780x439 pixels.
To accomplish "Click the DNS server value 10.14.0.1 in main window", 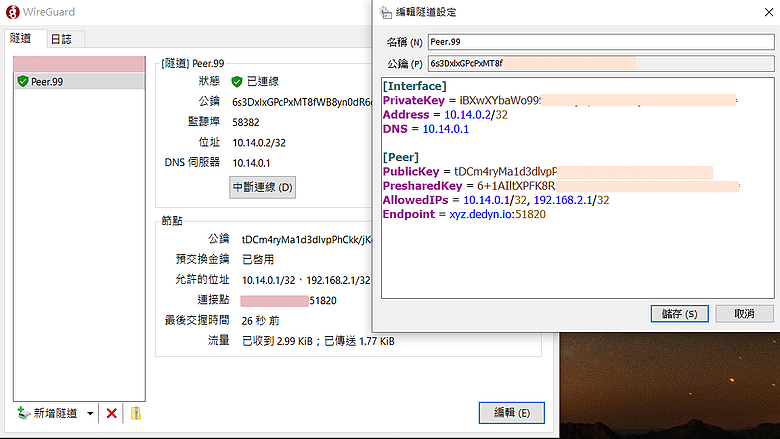I will [x=251, y=163].
